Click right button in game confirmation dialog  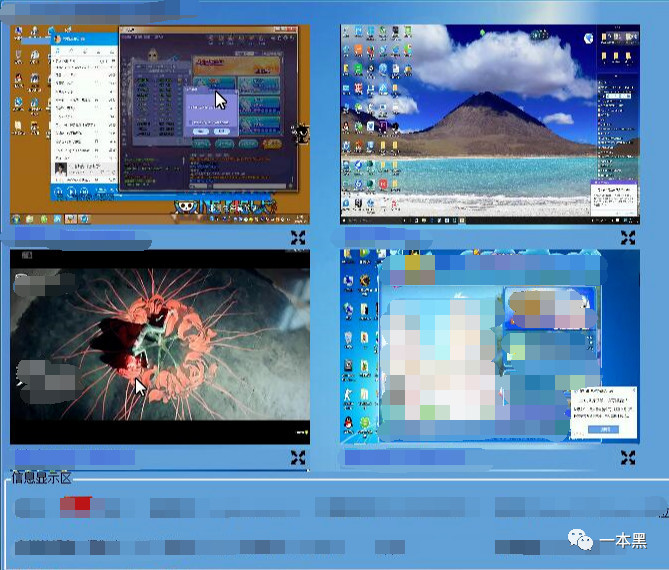(221, 131)
